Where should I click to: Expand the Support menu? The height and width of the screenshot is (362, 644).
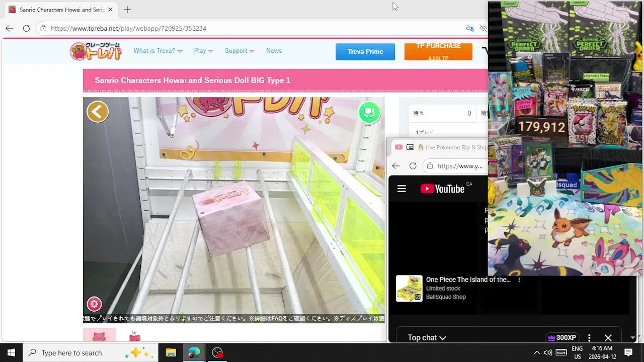pos(239,51)
